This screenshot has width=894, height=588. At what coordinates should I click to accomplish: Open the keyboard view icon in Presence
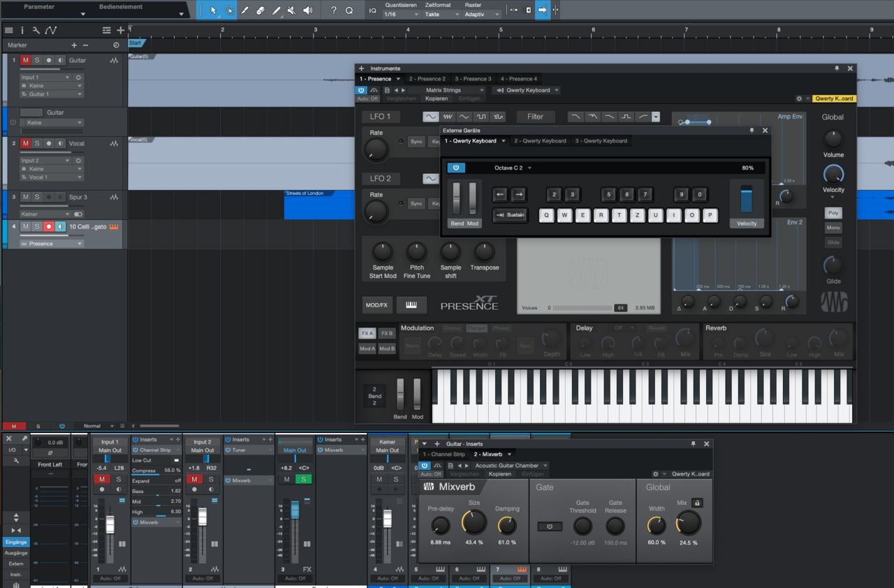[411, 305]
